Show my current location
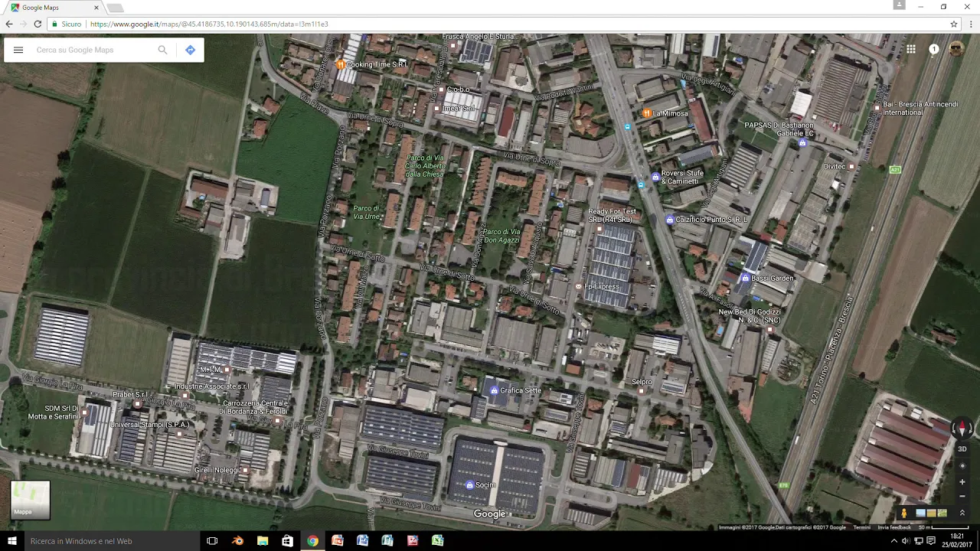This screenshot has height=551, width=980. coord(962,465)
